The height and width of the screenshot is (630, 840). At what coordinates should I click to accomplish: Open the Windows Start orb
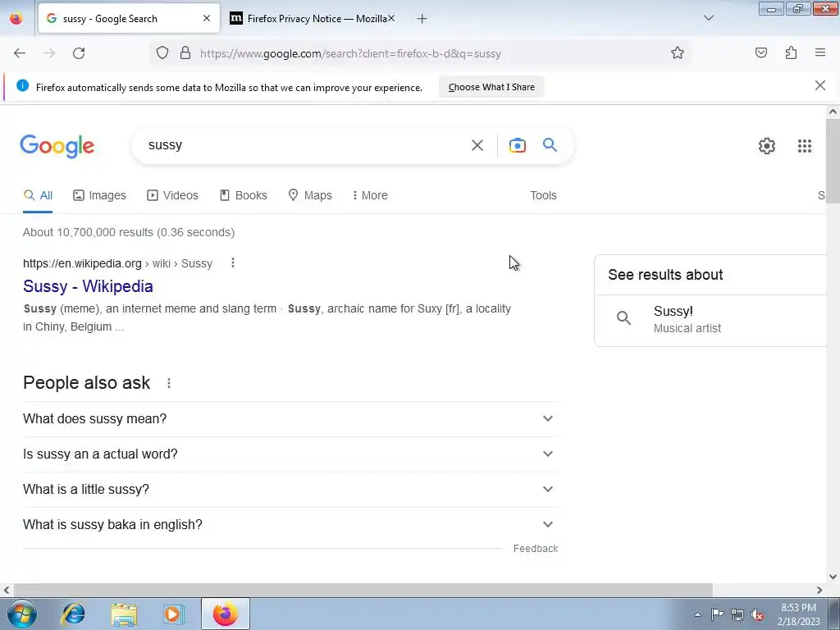tap(22, 614)
